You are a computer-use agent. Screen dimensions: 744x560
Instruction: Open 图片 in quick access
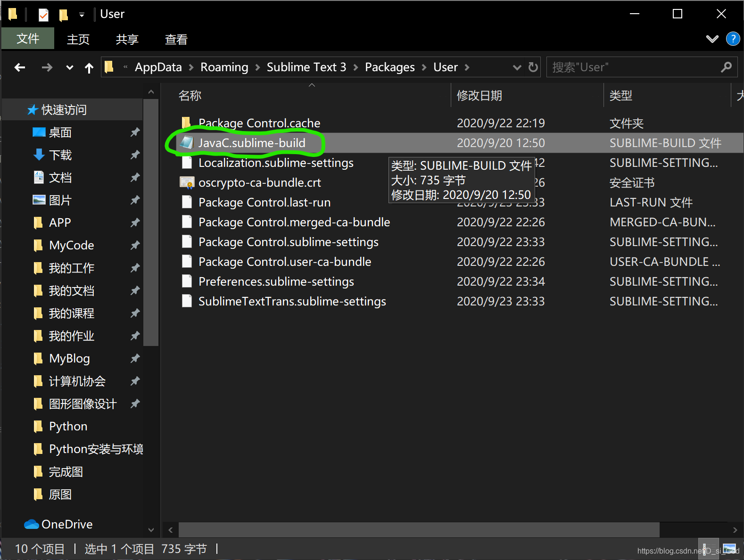click(x=60, y=200)
